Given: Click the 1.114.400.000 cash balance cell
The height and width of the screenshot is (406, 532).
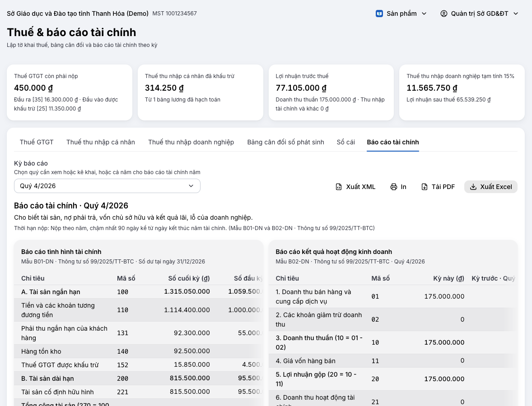Looking at the screenshot, I should tap(187, 310).
